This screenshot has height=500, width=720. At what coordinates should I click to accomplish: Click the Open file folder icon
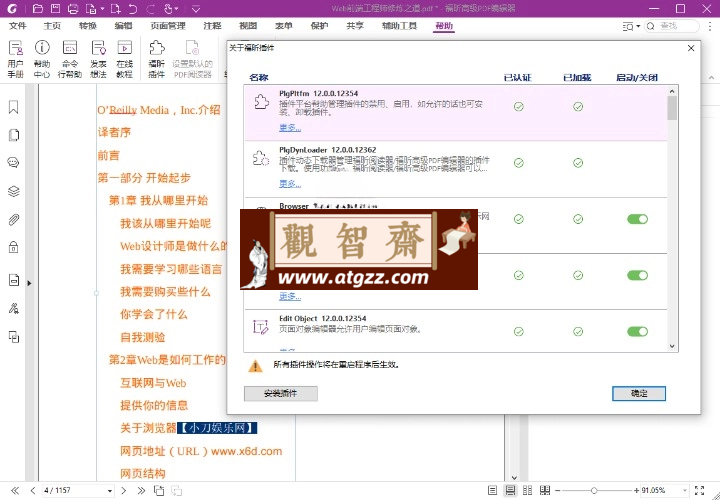[x=38, y=9]
